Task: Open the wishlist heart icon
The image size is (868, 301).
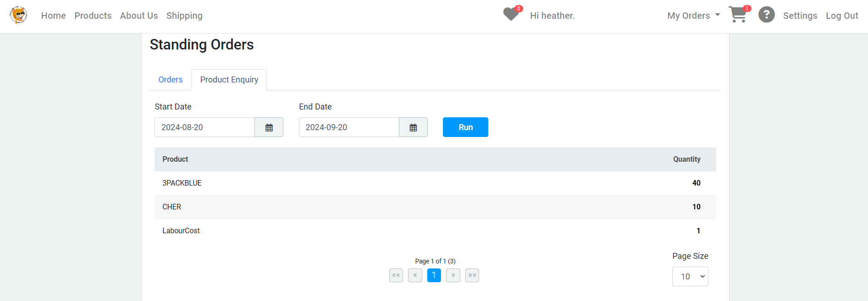Action: pyautogui.click(x=511, y=14)
